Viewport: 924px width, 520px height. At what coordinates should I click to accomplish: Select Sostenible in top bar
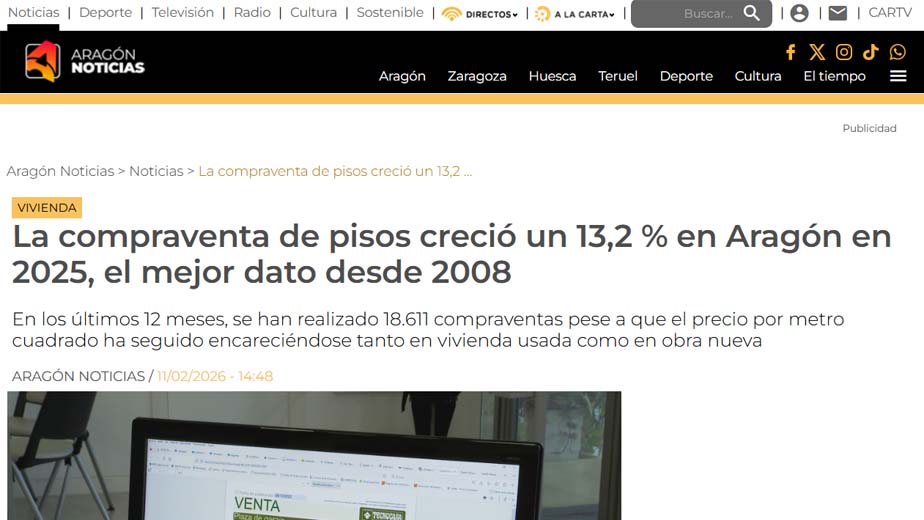390,12
